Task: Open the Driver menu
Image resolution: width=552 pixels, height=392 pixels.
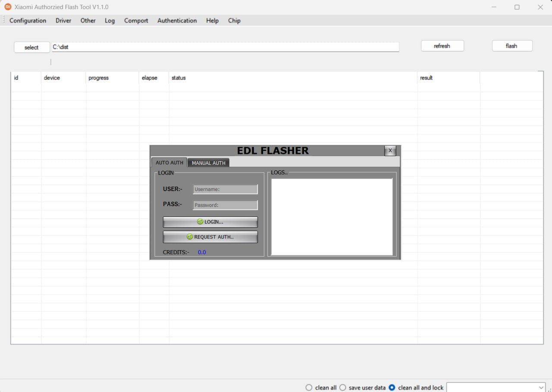Action: tap(63, 20)
